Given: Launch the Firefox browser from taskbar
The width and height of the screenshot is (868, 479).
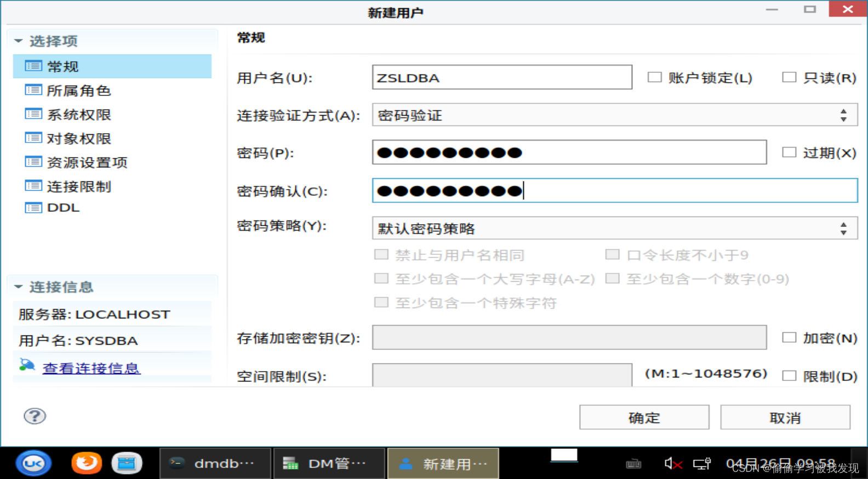Looking at the screenshot, I should coord(87,463).
